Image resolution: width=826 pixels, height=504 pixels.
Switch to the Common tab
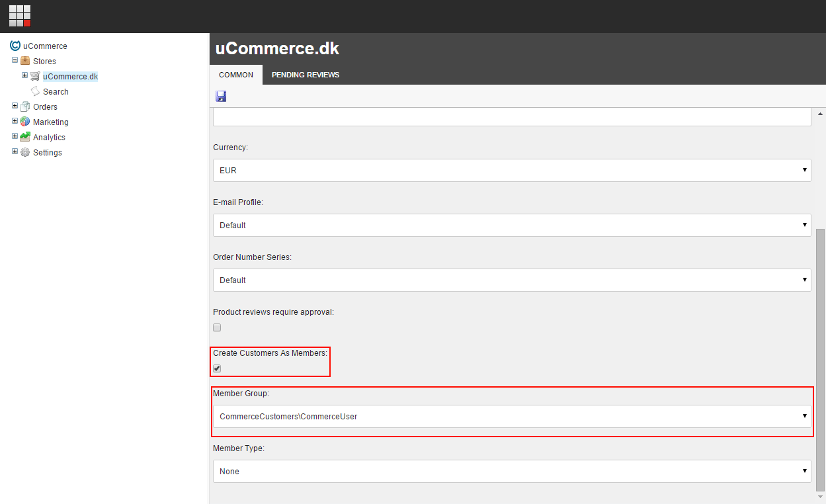(236, 75)
